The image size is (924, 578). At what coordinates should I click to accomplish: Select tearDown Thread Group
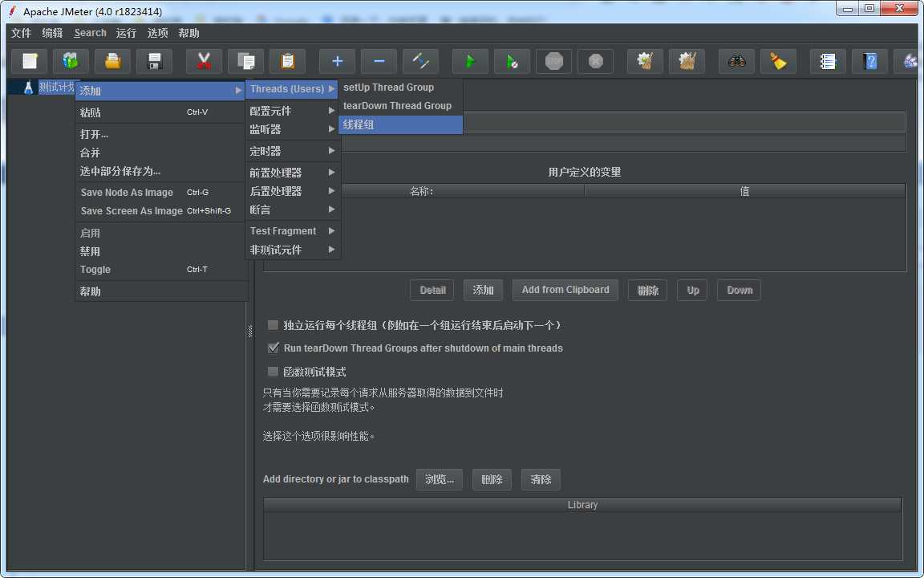(x=401, y=106)
